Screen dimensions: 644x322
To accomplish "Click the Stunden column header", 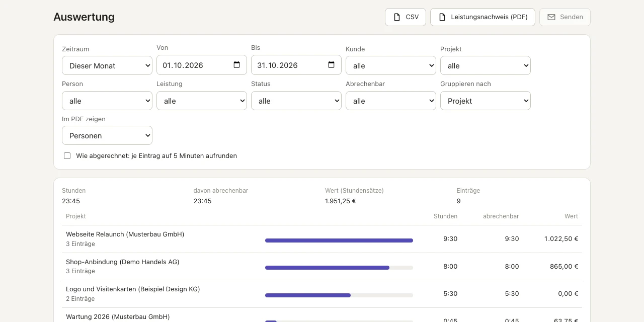I will (x=445, y=216).
